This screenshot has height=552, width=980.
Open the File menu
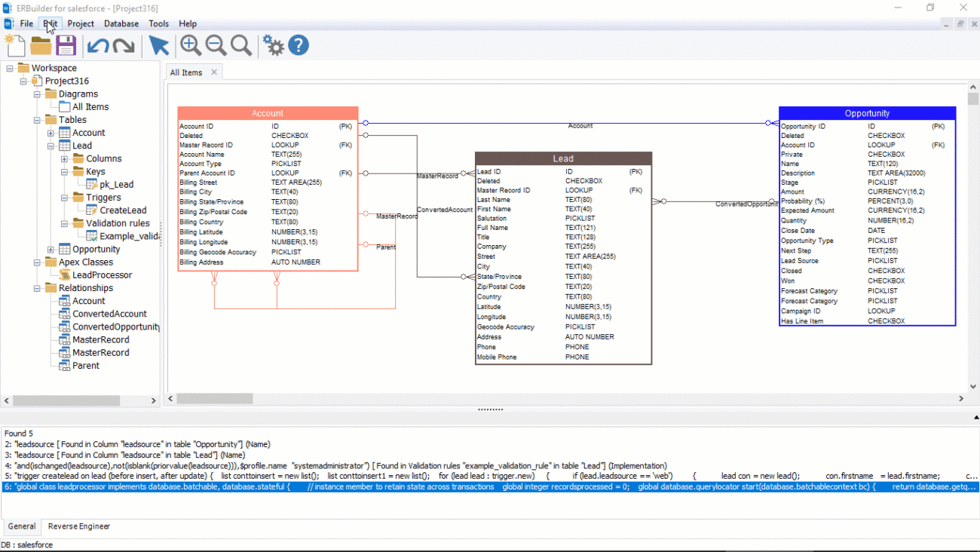pos(26,23)
